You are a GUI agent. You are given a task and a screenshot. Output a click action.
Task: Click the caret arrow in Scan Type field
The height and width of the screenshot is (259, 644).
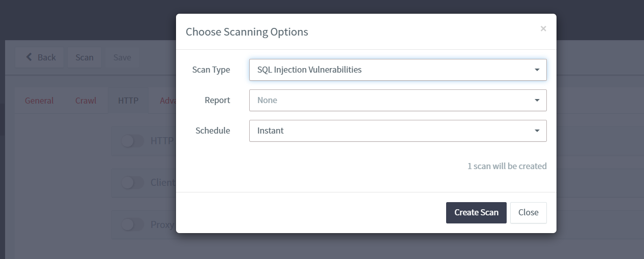[537, 70]
